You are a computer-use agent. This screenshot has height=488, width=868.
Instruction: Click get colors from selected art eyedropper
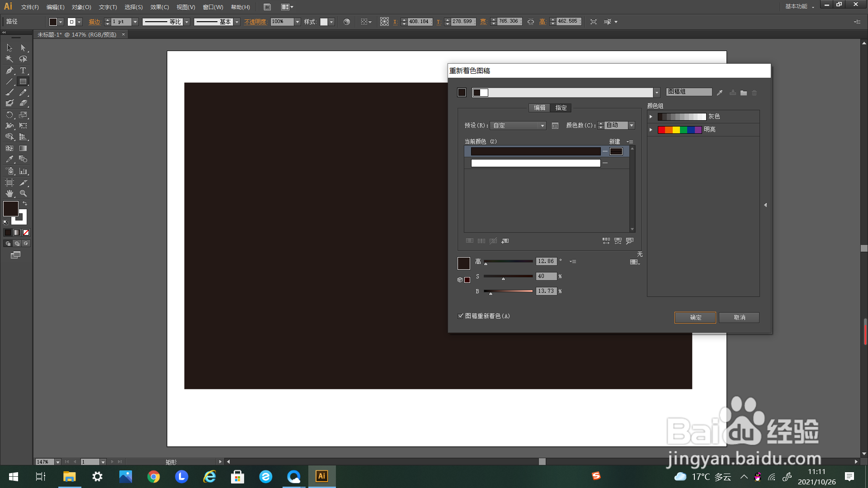[720, 93]
